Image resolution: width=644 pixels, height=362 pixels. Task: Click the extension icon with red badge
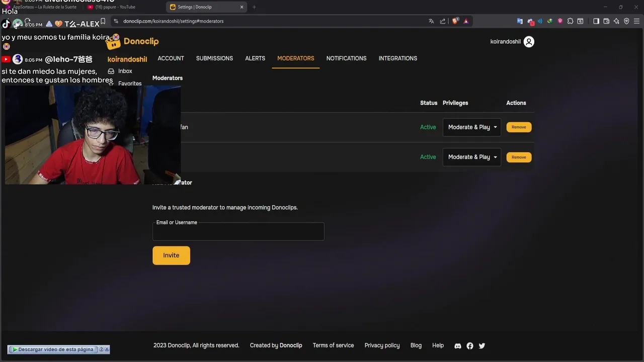530,22
